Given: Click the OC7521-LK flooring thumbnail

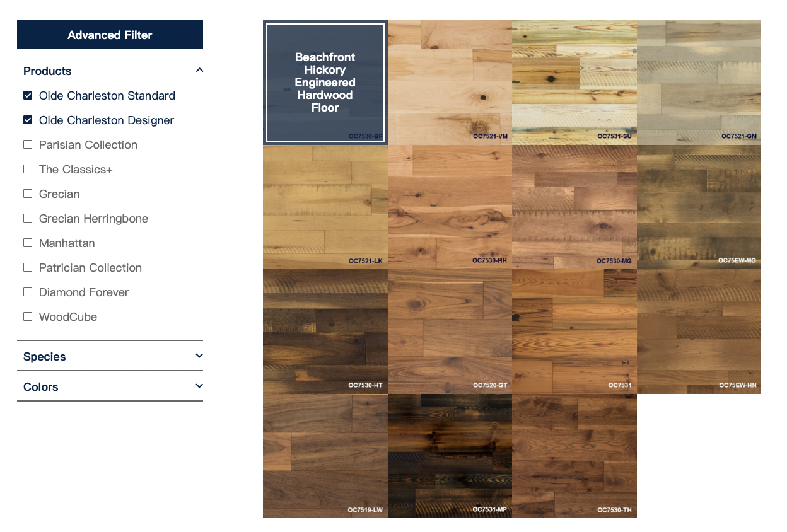Looking at the screenshot, I should click(x=325, y=207).
